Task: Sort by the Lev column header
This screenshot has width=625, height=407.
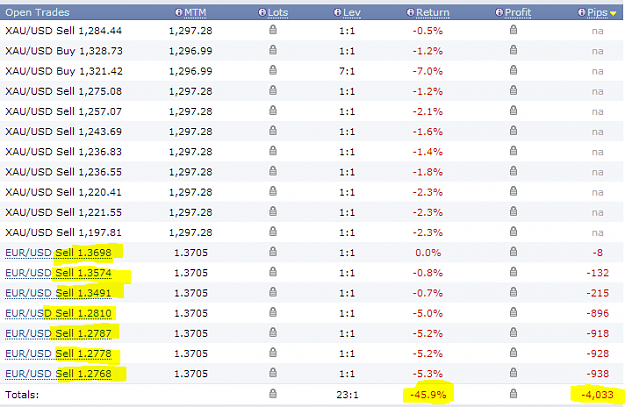Action: (x=352, y=13)
